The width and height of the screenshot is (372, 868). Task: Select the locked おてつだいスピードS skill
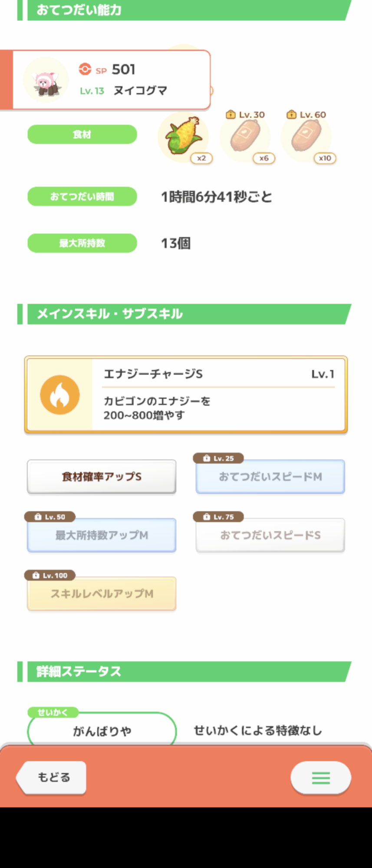click(x=270, y=535)
